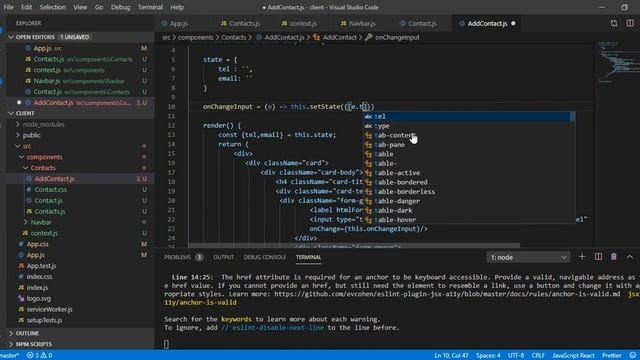This screenshot has height=360, width=640.
Task: Collapse the components folder
Action: (44, 157)
